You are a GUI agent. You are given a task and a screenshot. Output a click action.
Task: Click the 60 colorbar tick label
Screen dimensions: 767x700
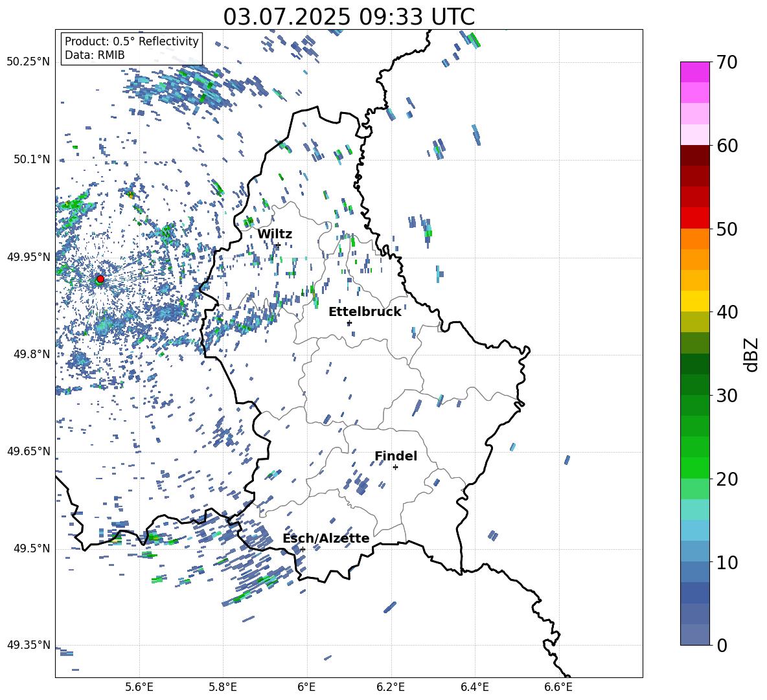tap(727, 146)
